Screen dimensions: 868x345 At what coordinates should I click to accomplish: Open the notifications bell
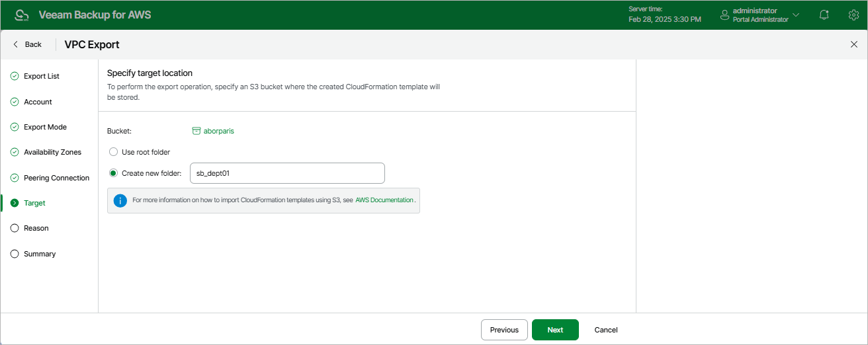click(x=824, y=15)
